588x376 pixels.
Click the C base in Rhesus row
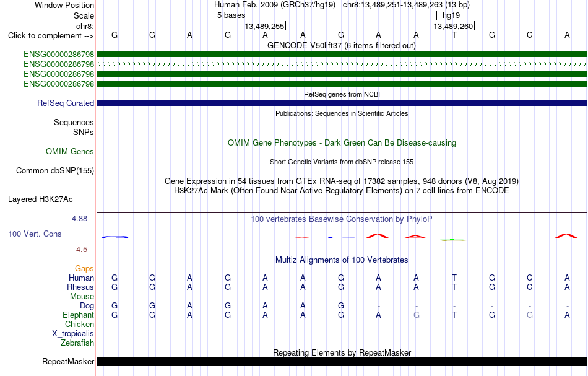pos(529,287)
